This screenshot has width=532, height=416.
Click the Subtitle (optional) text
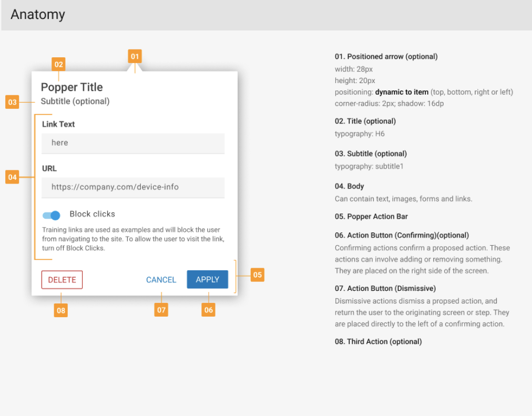[x=75, y=102]
